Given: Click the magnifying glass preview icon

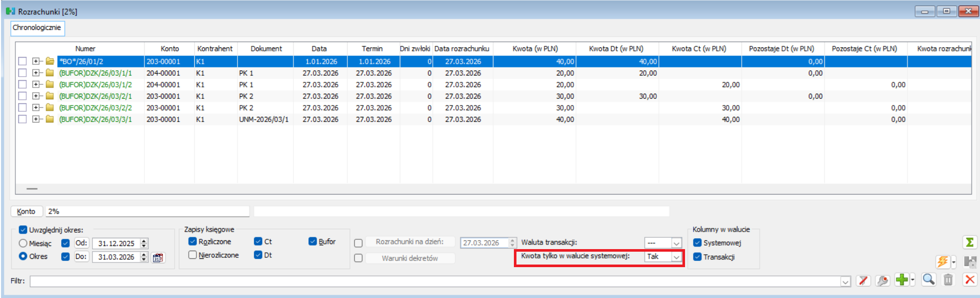Looking at the screenshot, I should (928, 279).
